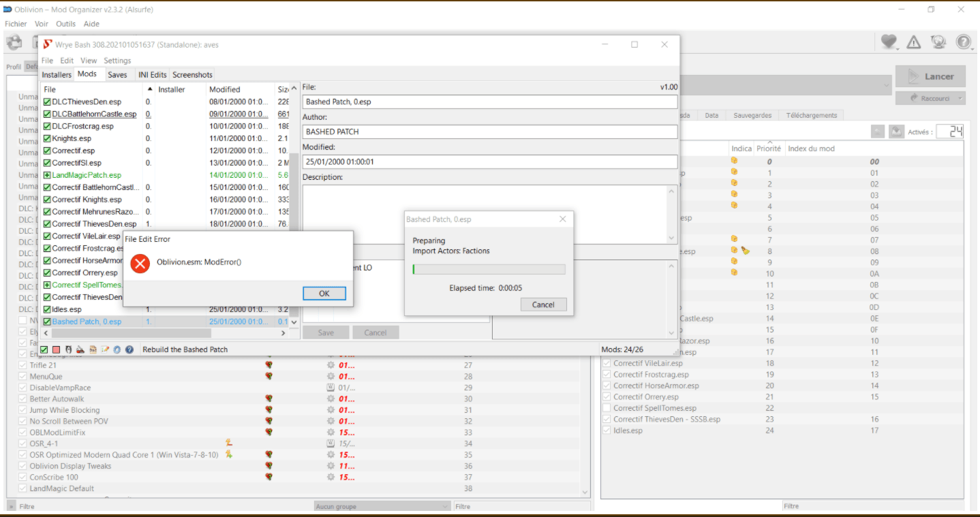Expand the filter panel with the double chevron
980x517 pixels.
pyautogui.click(x=11, y=506)
